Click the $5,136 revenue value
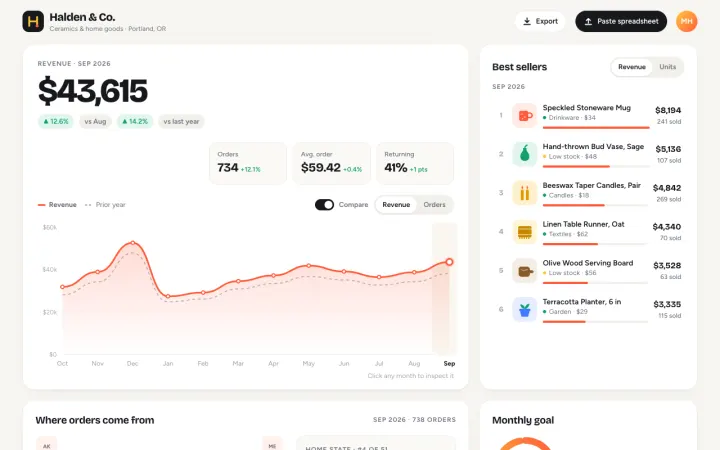Screen dimensions: 720x450 point(668,149)
